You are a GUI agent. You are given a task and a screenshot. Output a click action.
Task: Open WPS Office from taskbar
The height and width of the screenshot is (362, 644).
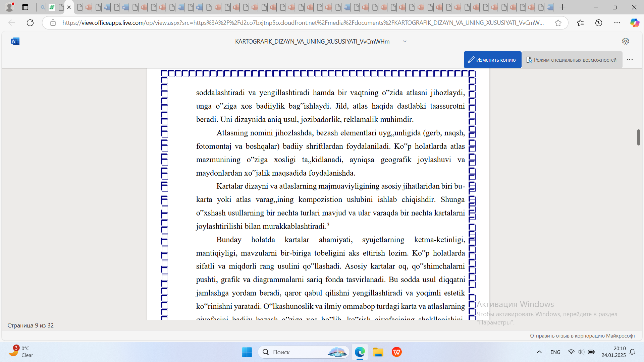coord(397,352)
